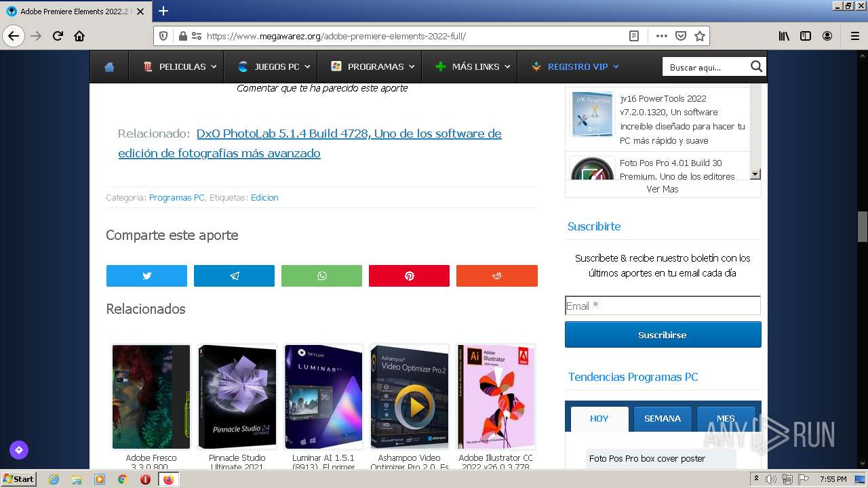
Task: Share this post on WhatsApp
Action: tap(321, 276)
